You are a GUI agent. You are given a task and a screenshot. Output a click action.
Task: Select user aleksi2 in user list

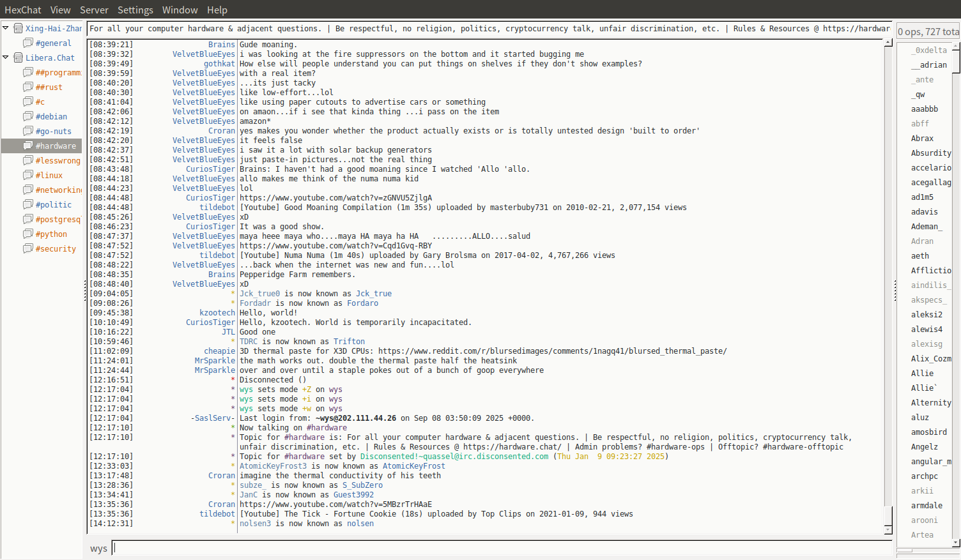[926, 314]
